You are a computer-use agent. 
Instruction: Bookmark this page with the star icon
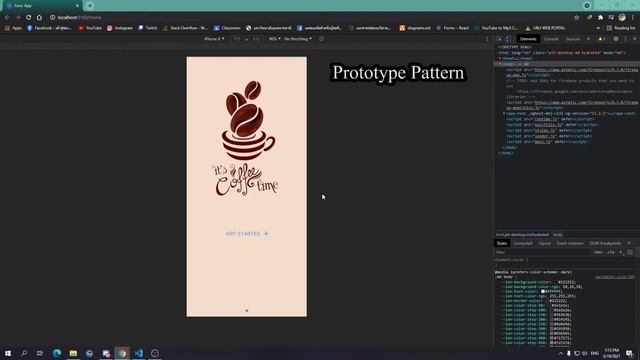point(576,18)
